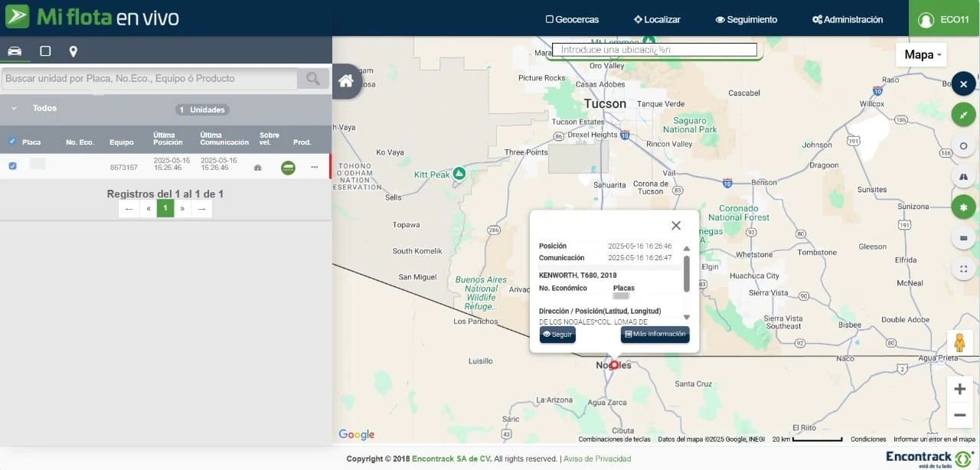
Task: Click the magnifier search button
Action: click(x=313, y=78)
